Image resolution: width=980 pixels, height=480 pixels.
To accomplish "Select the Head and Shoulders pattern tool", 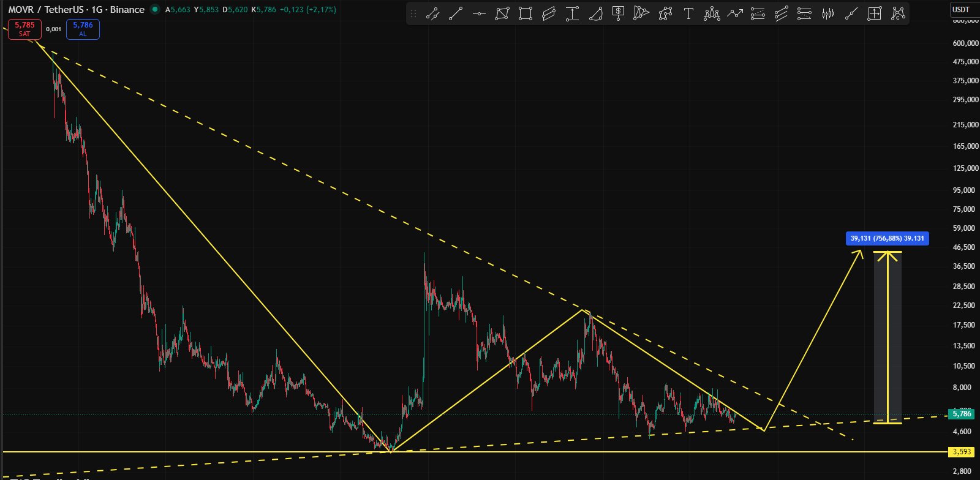I will [x=712, y=13].
